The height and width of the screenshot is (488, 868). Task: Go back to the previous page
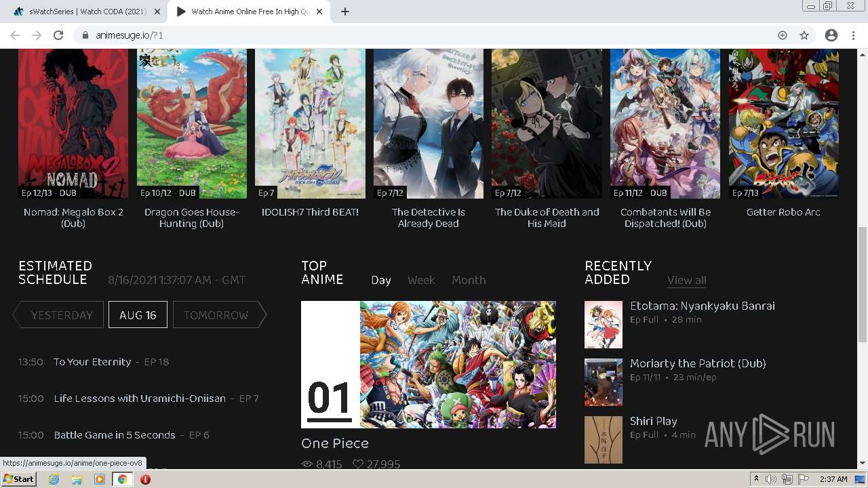tap(15, 35)
